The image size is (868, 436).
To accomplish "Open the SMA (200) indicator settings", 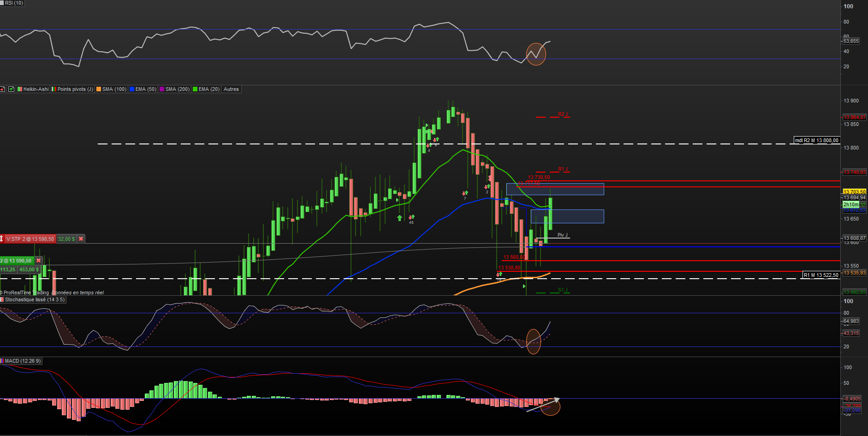I will coord(174,89).
